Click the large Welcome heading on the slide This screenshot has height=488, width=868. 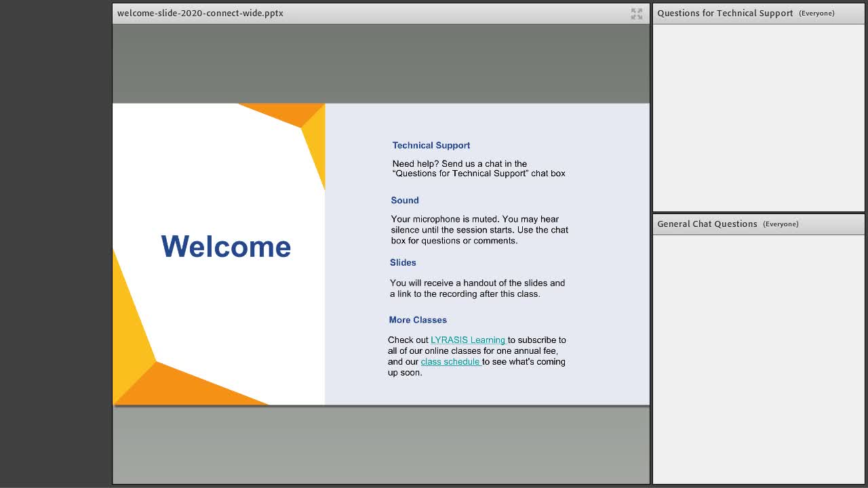tap(226, 247)
